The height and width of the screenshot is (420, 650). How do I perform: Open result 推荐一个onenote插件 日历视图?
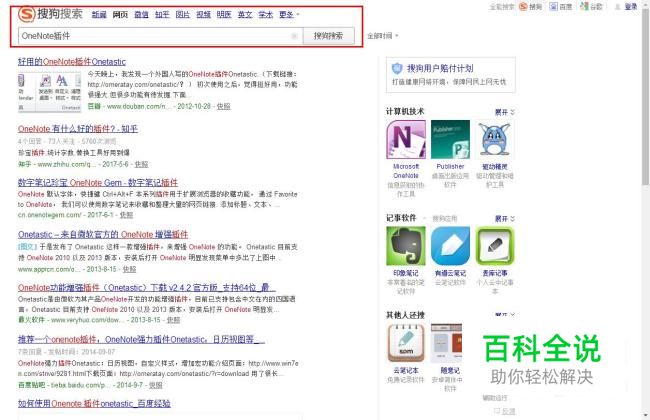click(141, 339)
